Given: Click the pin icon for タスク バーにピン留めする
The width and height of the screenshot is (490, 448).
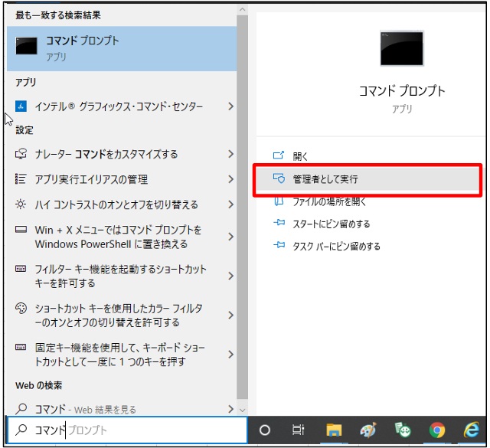Looking at the screenshot, I should pos(279,245).
